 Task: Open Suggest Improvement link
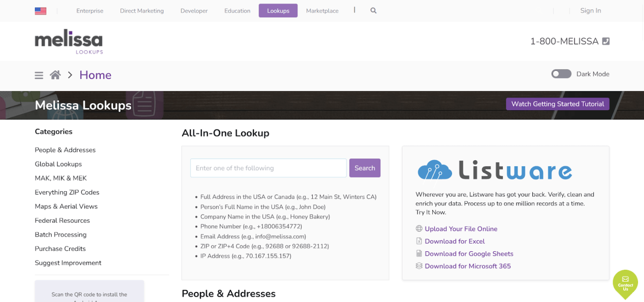(68, 263)
